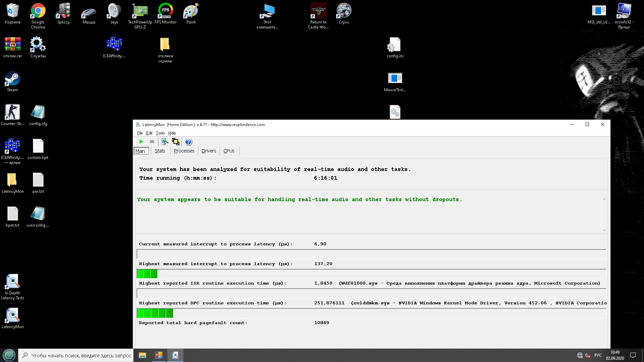The width and height of the screenshot is (644, 362).
Task: Open the Help menu
Action: pos(172,133)
